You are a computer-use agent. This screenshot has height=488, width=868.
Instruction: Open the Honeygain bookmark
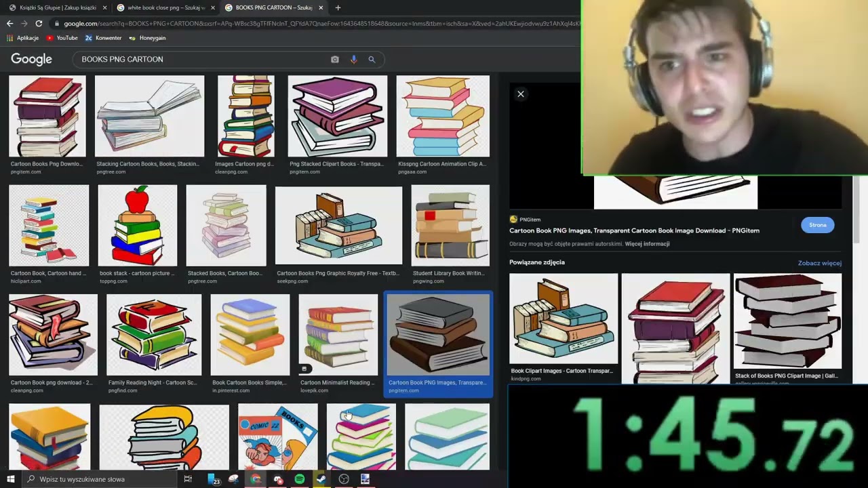pos(147,38)
